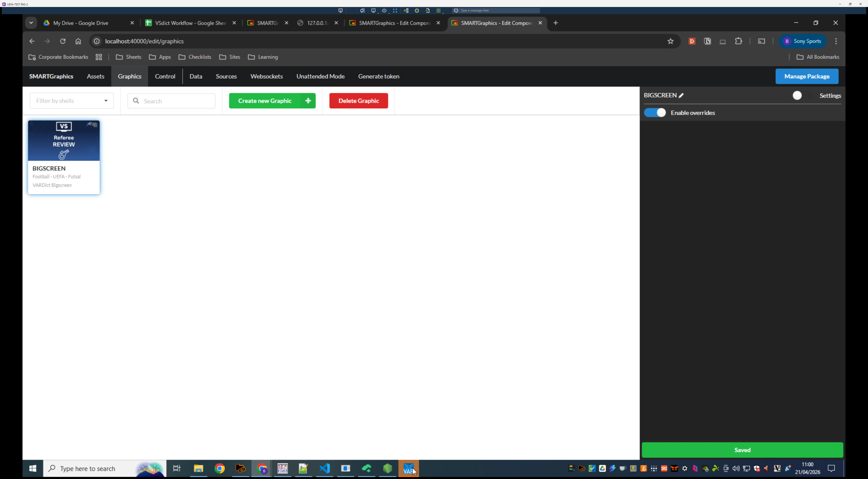Click the Delete Graphic button
Image resolution: width=868 pixels, height=479 pixels.
click(358, 101)
